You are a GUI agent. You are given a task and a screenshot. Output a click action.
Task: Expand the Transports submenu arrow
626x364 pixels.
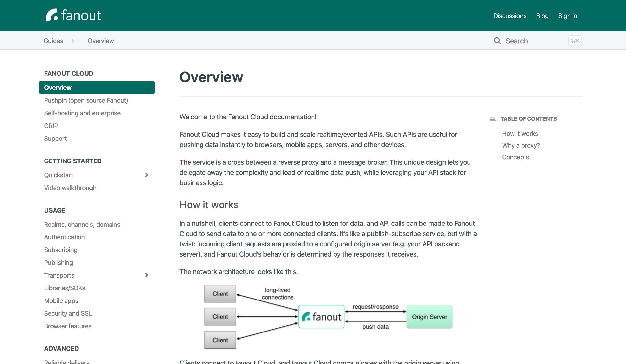pyautogui.click(x=146, y=275)
